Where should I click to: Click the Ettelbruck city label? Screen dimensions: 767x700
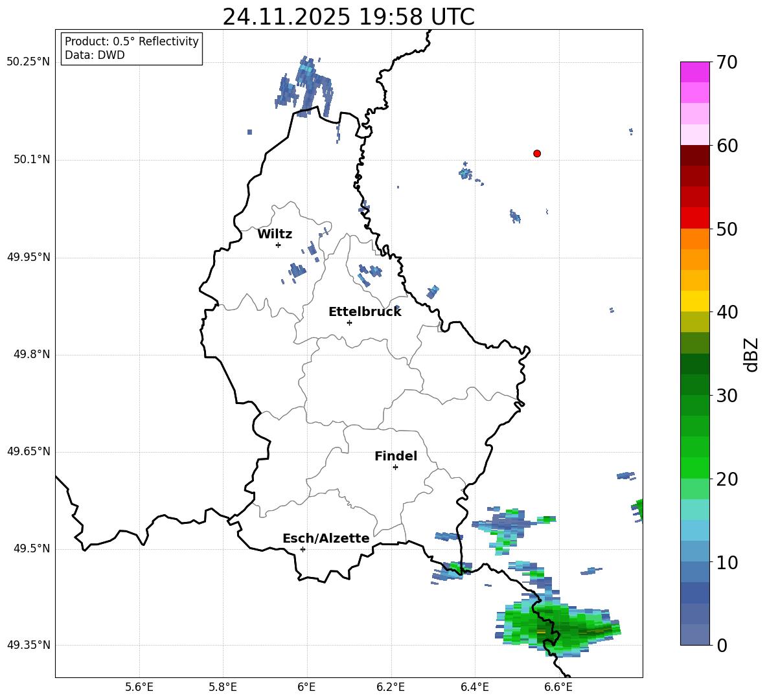[365, 312]
